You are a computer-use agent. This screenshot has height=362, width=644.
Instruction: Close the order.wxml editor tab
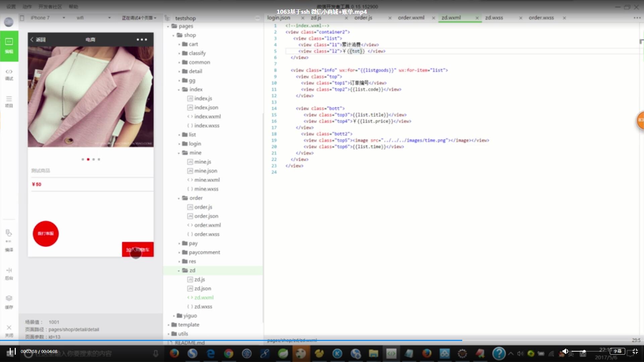tap(433, 18)
